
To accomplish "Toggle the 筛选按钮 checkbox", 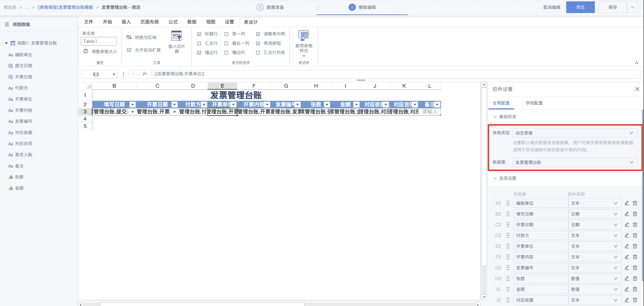I will (x=258, y=43).
